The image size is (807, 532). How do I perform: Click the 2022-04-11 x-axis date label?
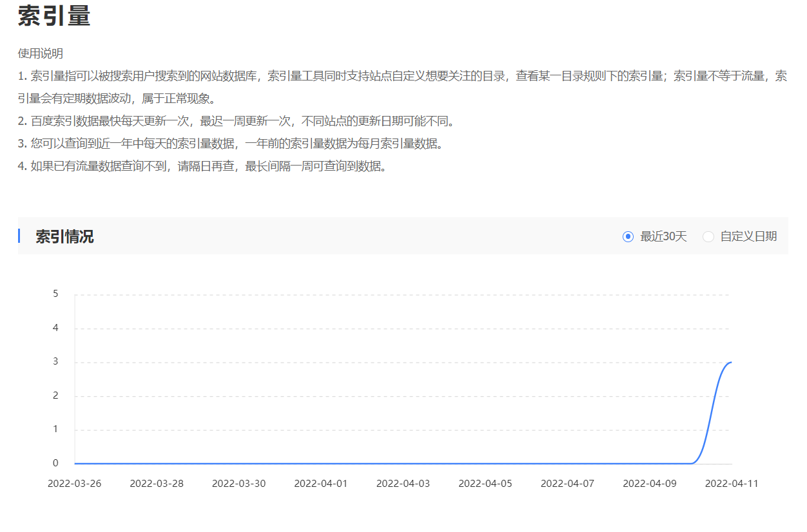point(732,484)
